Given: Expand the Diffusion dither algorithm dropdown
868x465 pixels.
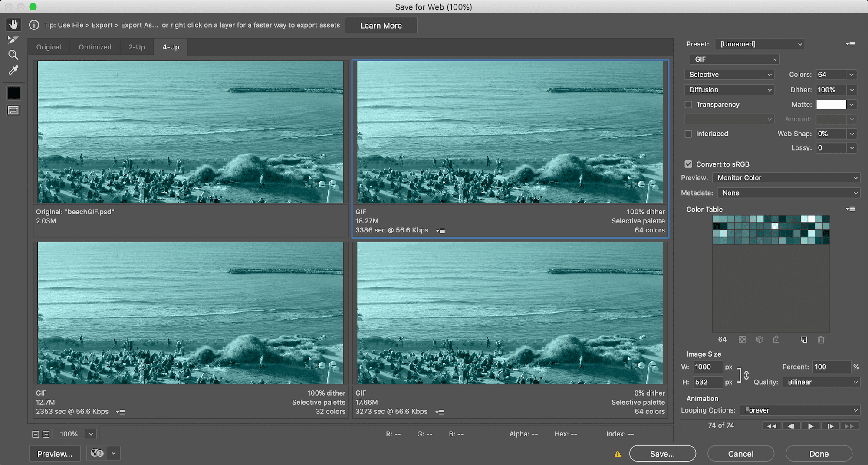Looking at the screenshot, I should tap(729, 90).
